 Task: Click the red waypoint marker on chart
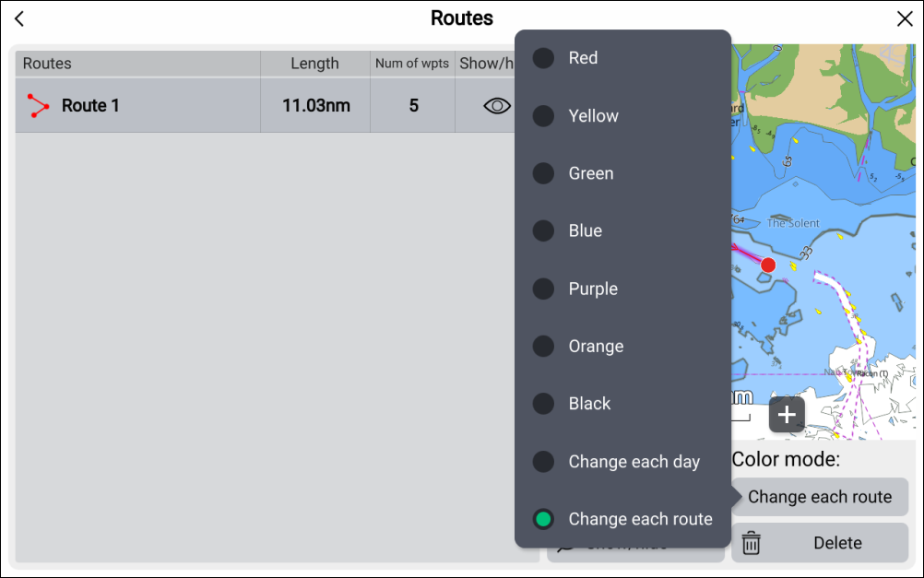tap(768, 265)
